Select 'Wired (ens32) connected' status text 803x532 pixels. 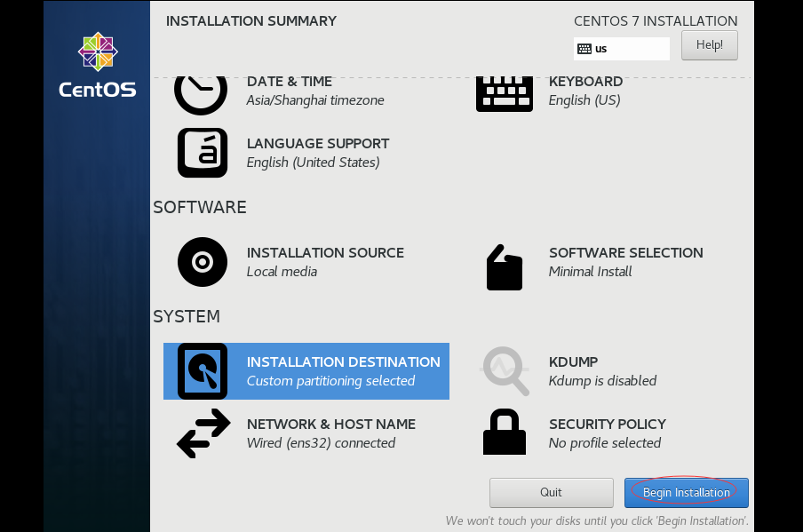[x=321, y=443]
